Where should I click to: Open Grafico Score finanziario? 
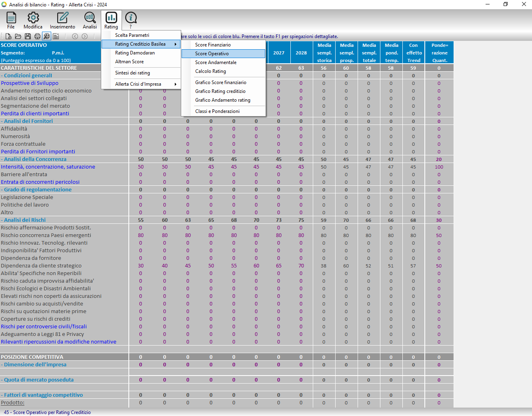tap(223, 82)
